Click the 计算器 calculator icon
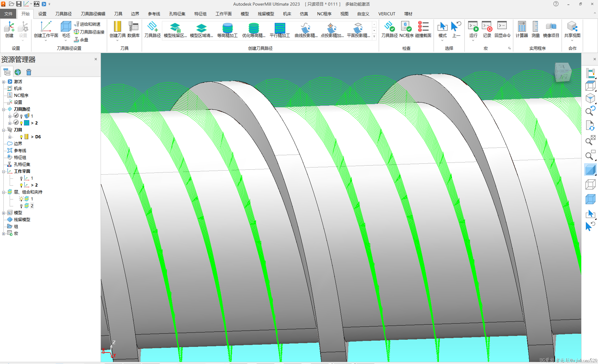 tap(521, 30)
